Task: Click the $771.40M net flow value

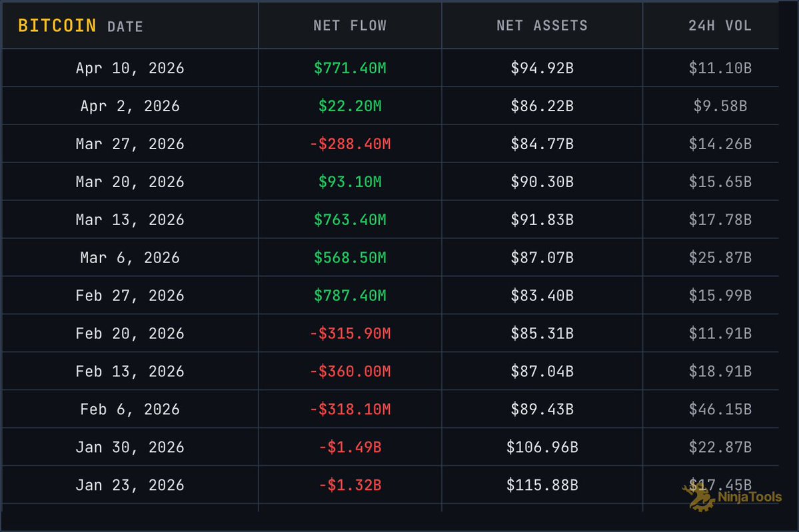Action: (x=350, y=68)
